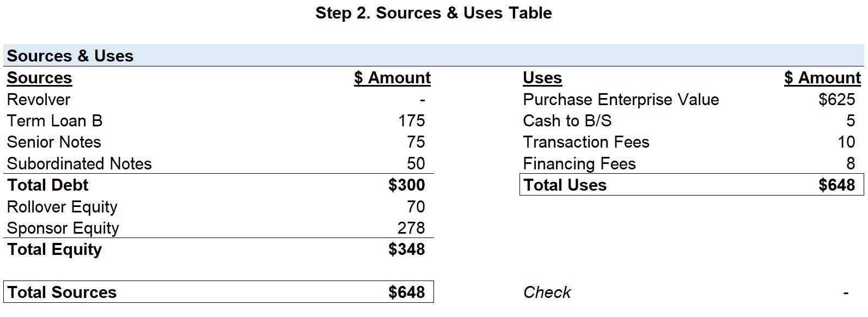
Task: Select the Total Debt $300 cell
Action: [407, 185]
